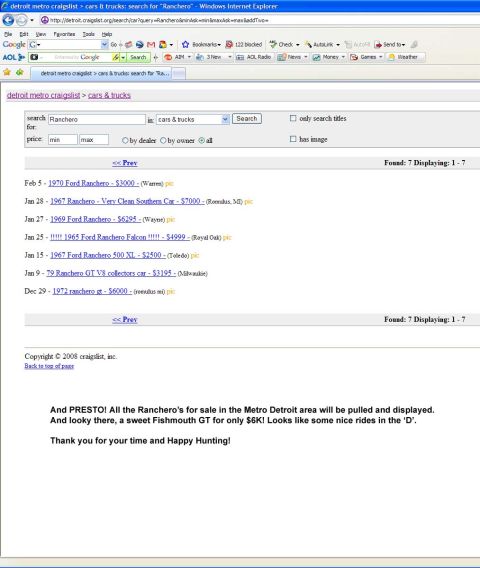Run the spelling Check tool
480x568 pixels.
[281, 45]
